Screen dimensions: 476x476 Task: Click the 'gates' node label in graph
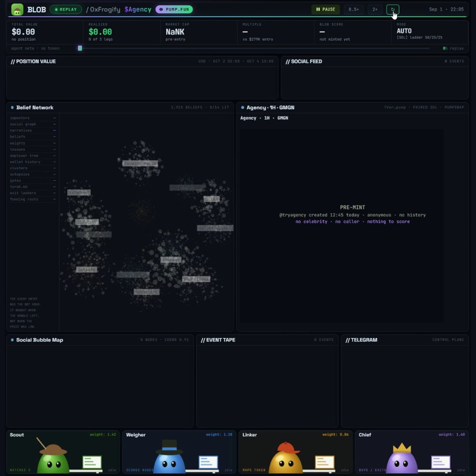click(211, 199)
